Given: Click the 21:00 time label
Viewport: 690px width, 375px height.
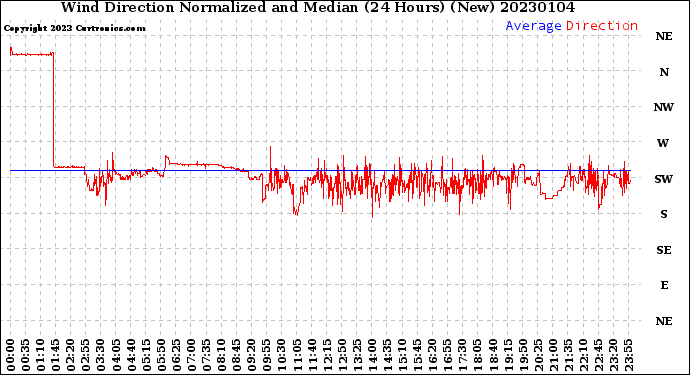Looking at the screenshot, I should tap(553, 355).
